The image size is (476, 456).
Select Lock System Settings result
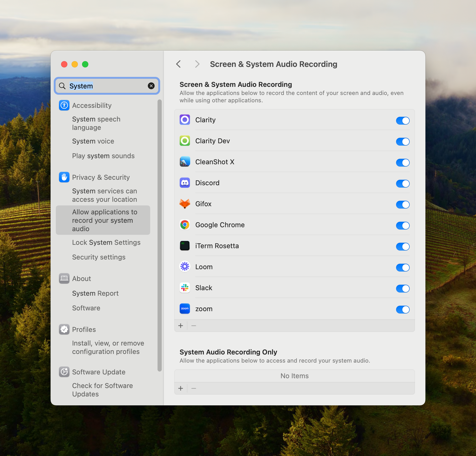106,242
